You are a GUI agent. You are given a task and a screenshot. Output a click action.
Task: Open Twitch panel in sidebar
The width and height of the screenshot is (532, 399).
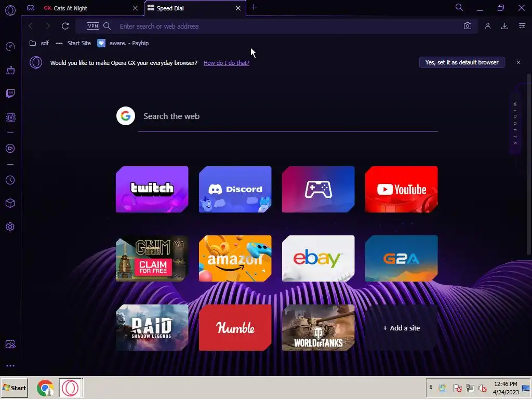click(10, 94)
